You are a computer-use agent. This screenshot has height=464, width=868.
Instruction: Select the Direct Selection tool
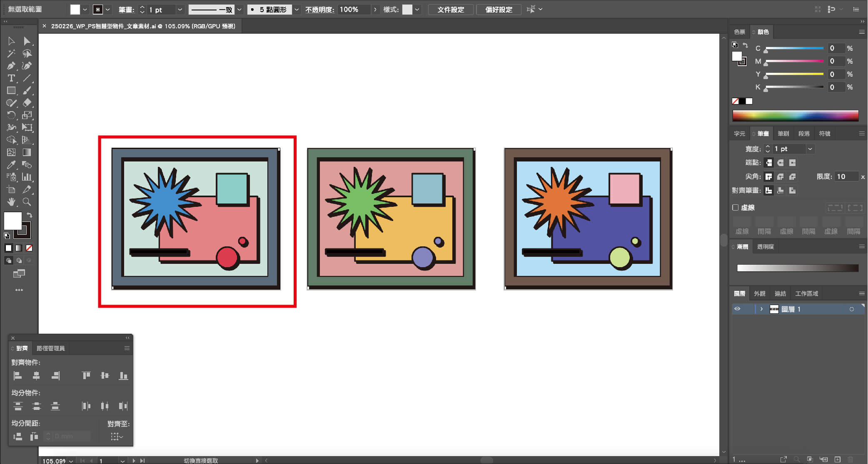coord(27,41)
